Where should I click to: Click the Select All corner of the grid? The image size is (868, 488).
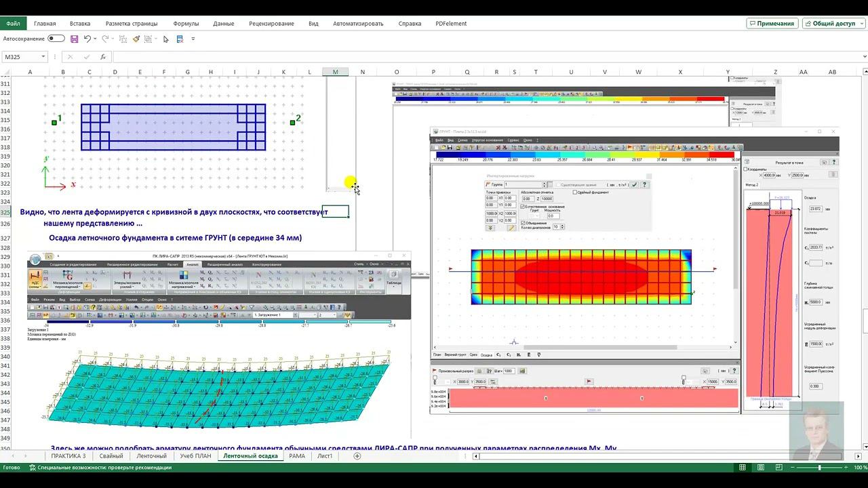coord(7,72)
